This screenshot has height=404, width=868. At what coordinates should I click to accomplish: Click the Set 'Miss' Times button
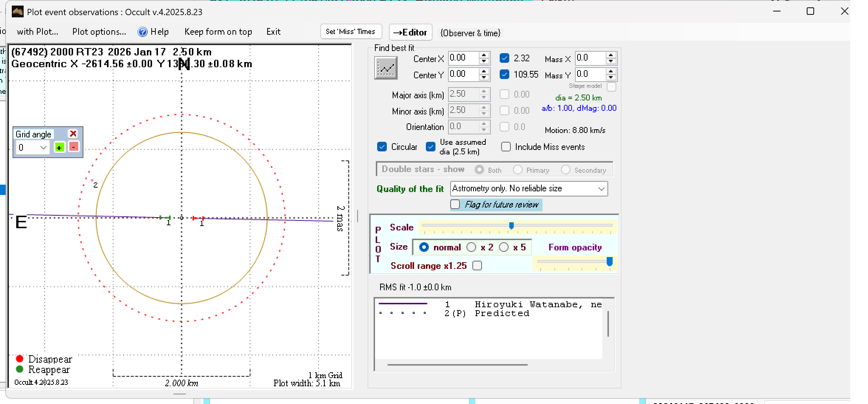point(350,32)
